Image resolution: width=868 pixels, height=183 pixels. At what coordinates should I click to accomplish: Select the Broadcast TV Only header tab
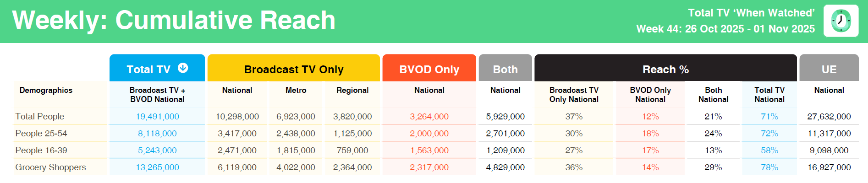294,69
